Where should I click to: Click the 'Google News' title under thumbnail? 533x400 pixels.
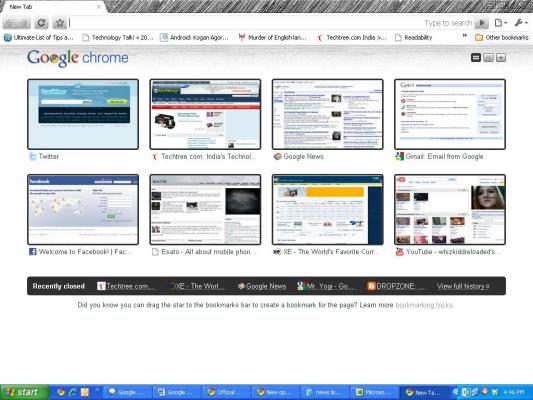[303, 156]
